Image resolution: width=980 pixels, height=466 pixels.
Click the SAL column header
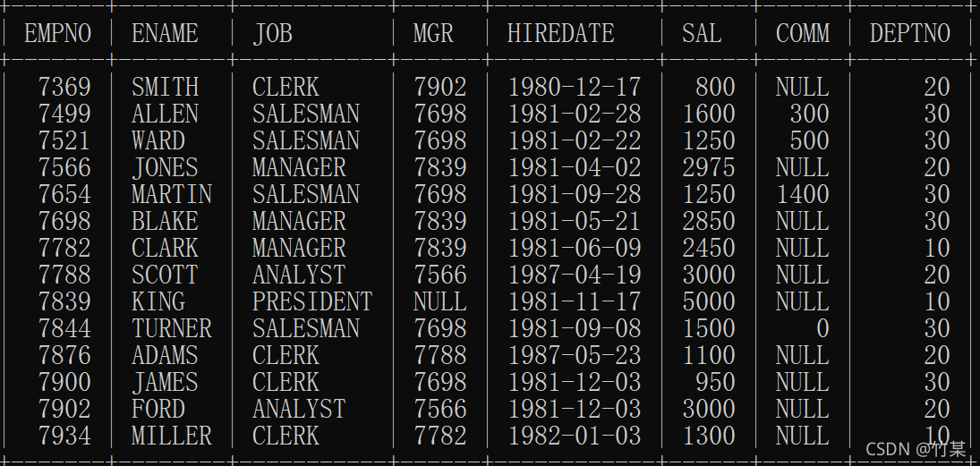click(702, 34)
